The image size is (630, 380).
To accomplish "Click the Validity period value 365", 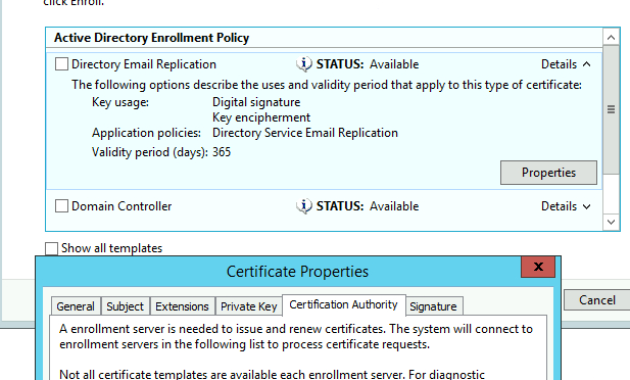I will pos(221,152).
